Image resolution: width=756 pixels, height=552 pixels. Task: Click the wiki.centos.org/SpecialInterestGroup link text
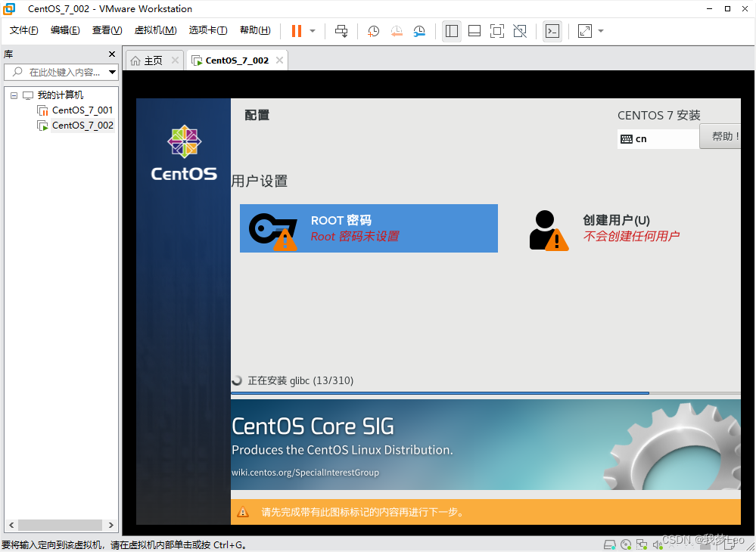pos(305,473)
